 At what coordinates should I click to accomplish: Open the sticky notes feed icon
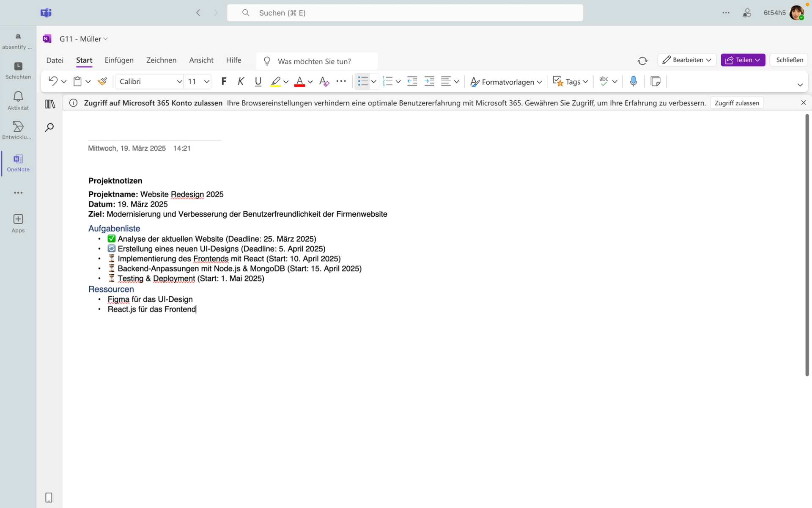656,81
